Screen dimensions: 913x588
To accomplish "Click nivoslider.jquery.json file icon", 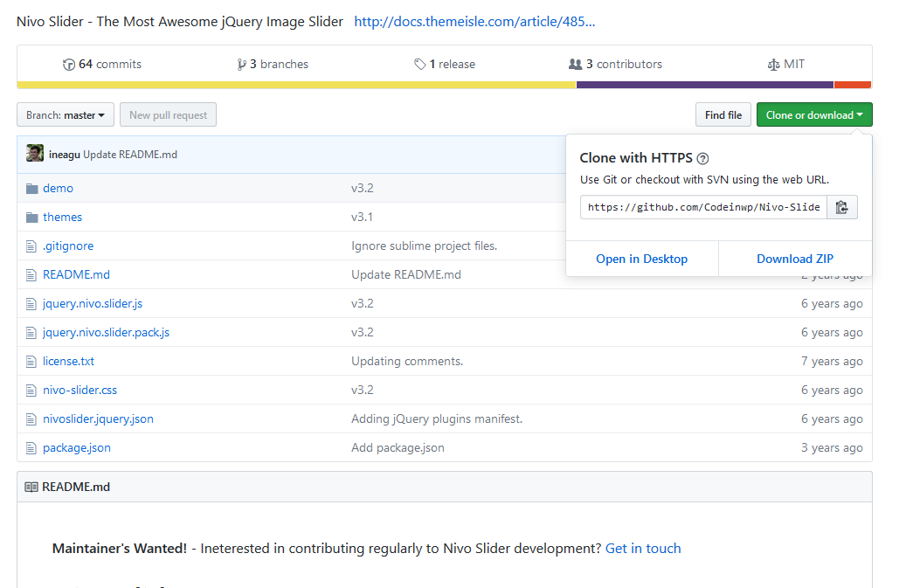I will pyautogui.click(x=31, y=419).
